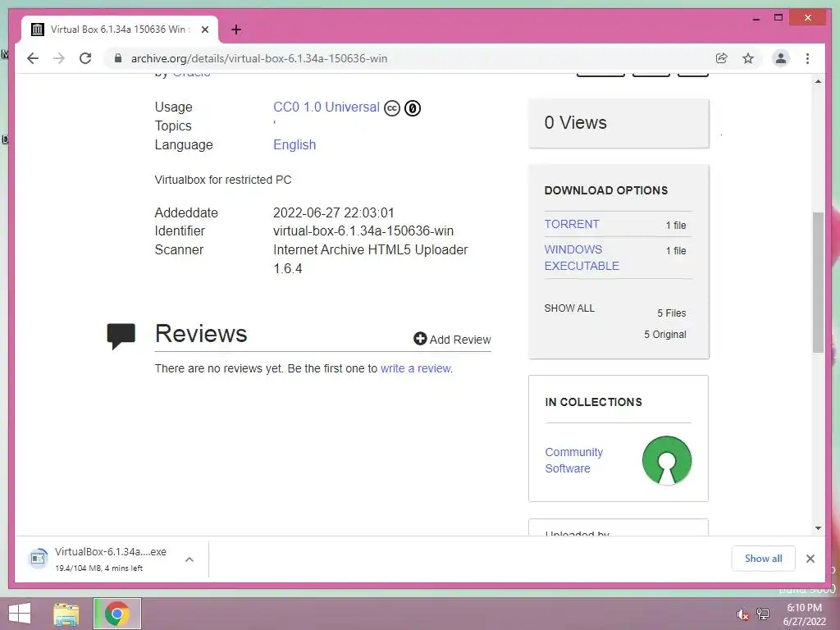The image size is (840, 630).
Task: Open a new browser tab
Action: [x=236, y=30]
